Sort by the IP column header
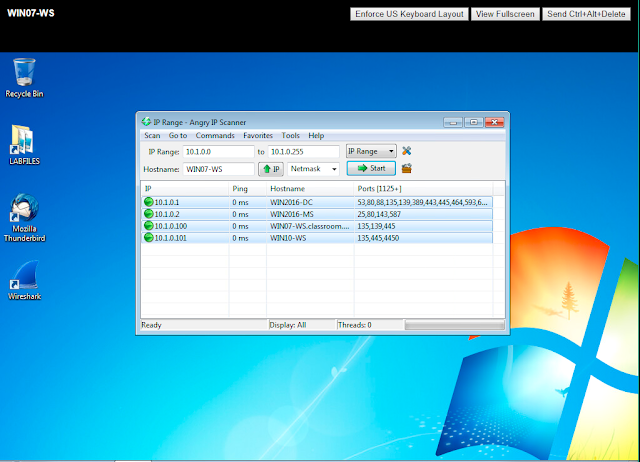The image size is (640, 462). click(185, 189)
